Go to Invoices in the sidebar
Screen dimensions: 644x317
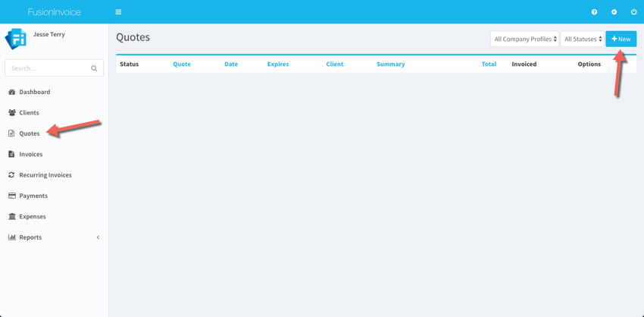30,155
